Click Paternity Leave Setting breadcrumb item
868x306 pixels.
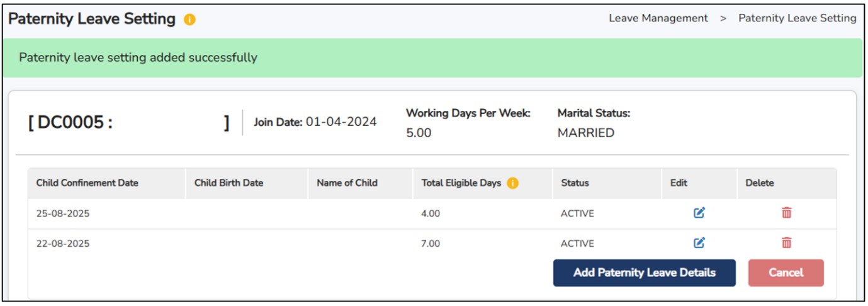(x=797, y=18)
